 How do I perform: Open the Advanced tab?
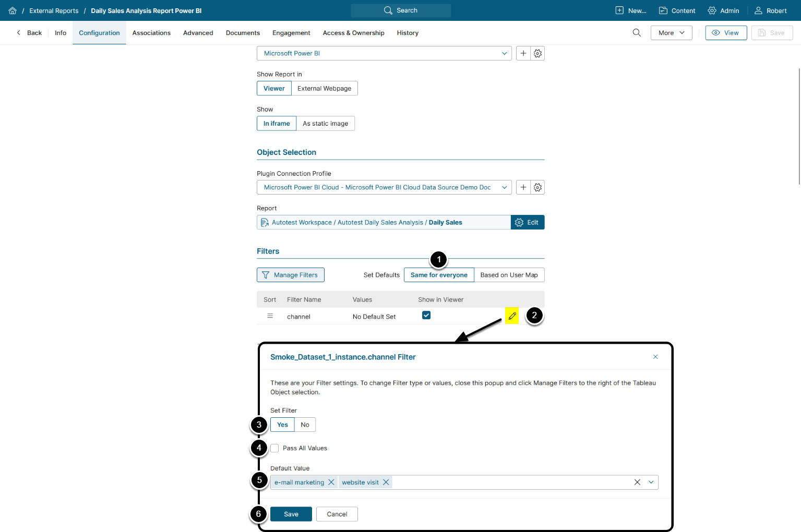coord(198,33)
